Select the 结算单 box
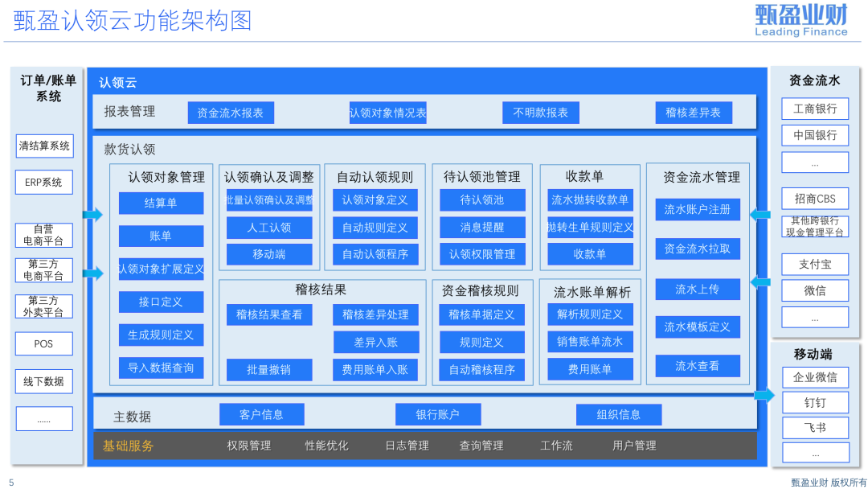 [x=161, y=203]
